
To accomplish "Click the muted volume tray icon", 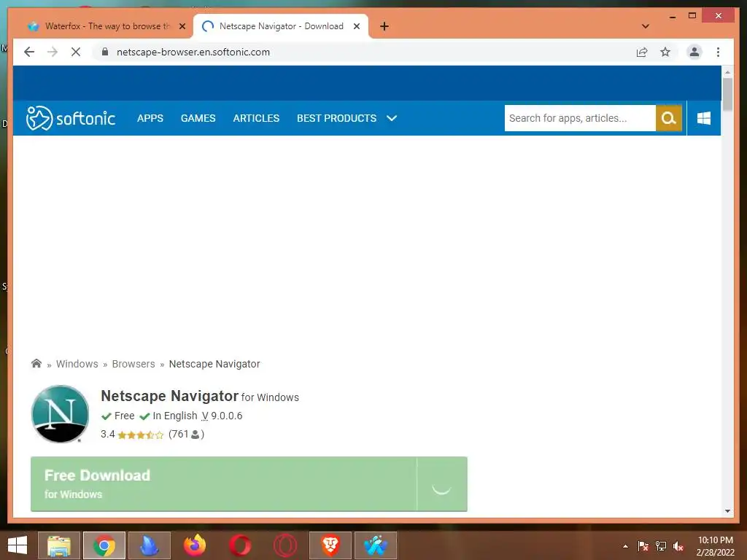I will click(x=678, y=546).
